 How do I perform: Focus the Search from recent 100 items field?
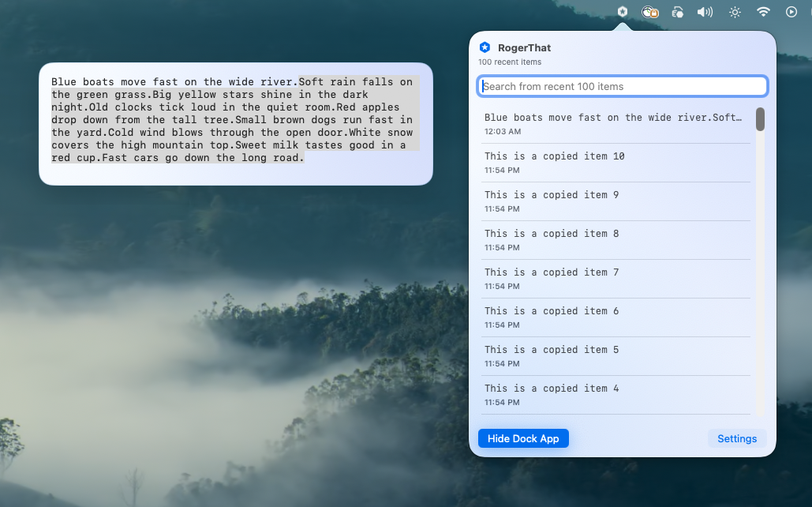(x=622, y=86)
